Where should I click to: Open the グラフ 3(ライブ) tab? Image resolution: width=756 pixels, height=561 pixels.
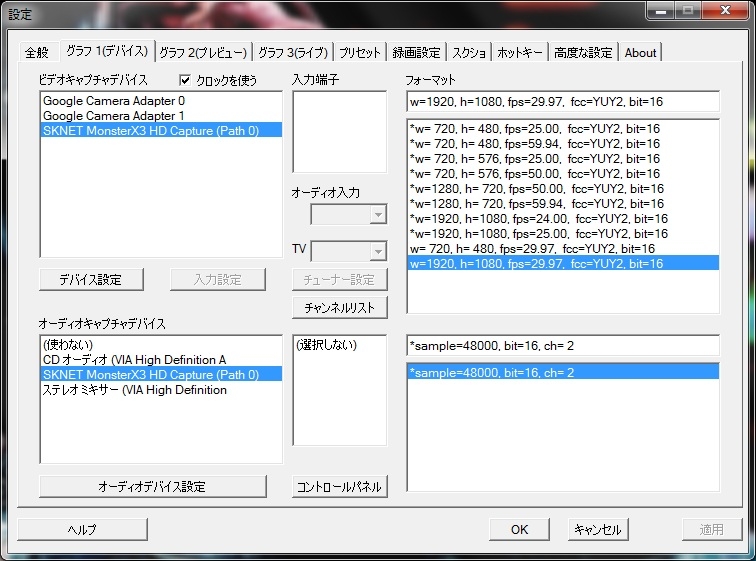click(x=293, y=52)
